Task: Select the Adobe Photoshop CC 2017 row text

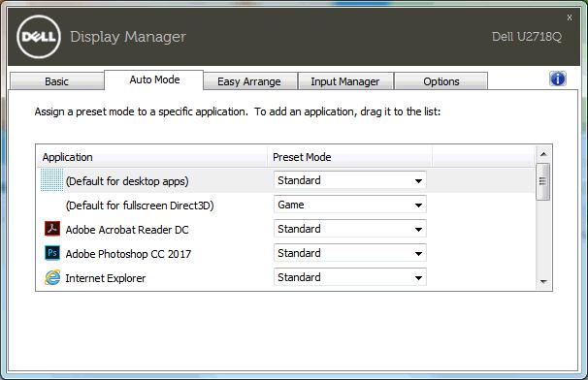Action: pos(128,254)
